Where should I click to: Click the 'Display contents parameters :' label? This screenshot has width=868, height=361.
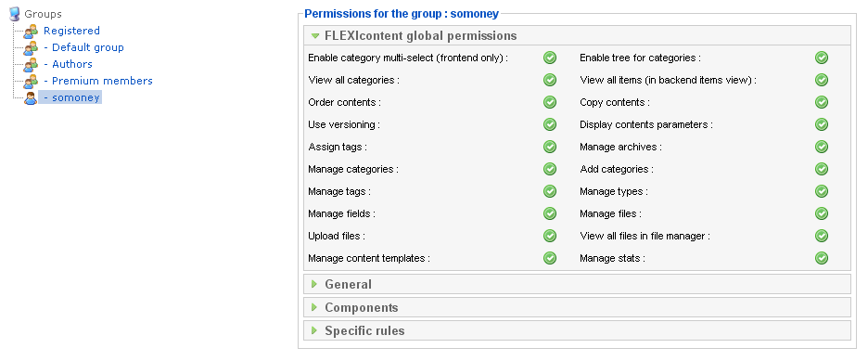[x=646, y=124]
